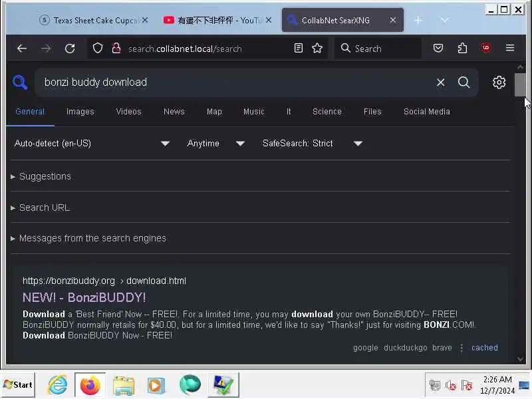Expand the Search URL section
Screen dimensions: 532x399
click(x=41, y=207)
